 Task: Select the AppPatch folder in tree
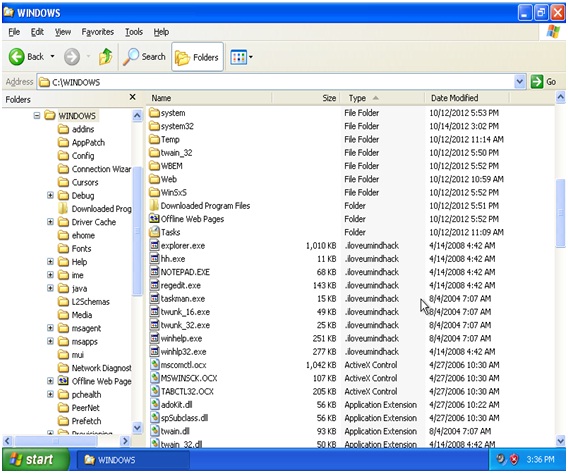[81, 142]
